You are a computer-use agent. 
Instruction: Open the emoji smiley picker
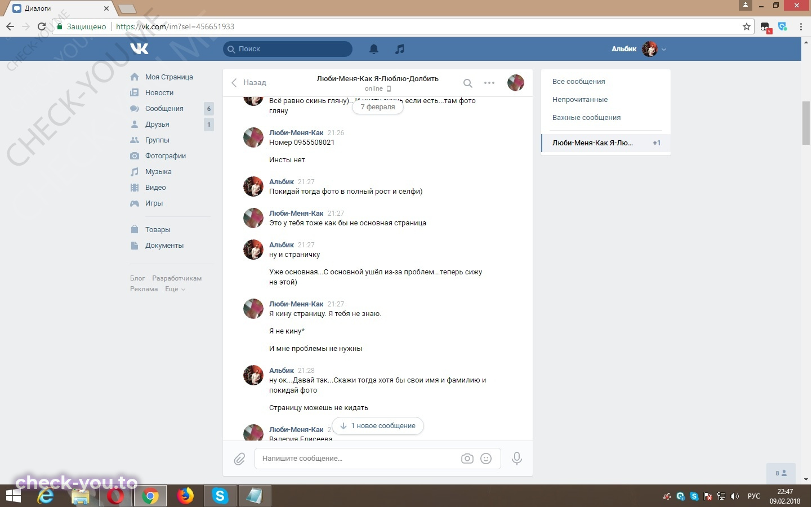click(486, 459)
